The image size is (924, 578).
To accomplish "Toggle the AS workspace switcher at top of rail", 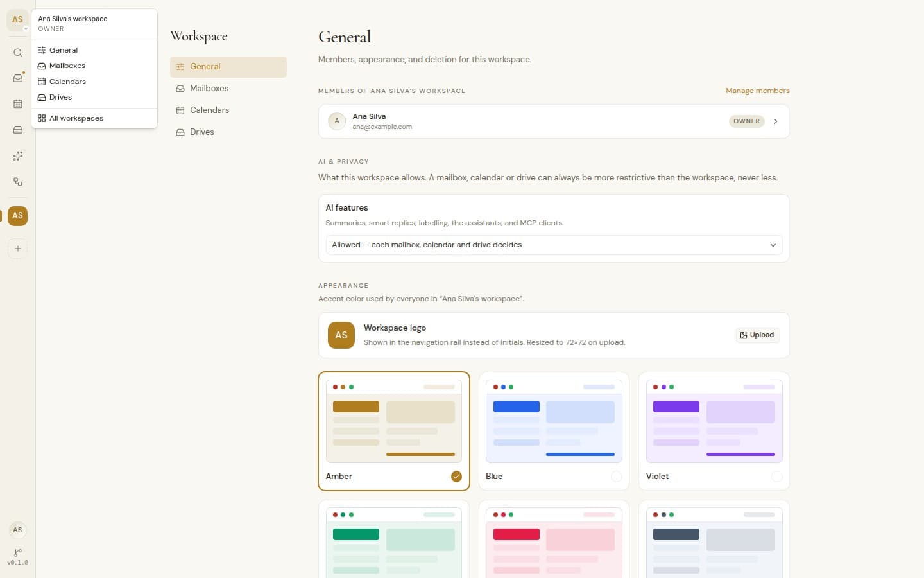I will [18, 20].
